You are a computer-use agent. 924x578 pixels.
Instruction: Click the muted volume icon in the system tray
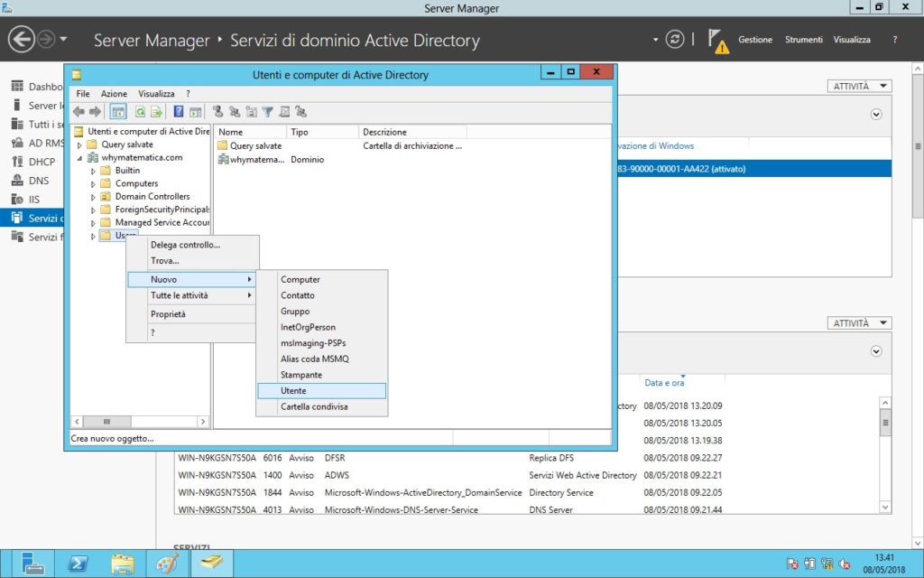pos(845,564)
